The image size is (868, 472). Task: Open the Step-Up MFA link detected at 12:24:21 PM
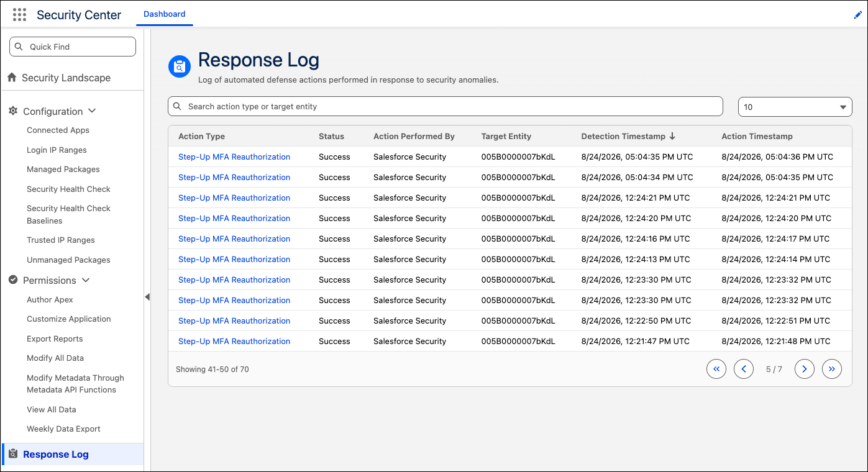234,197
